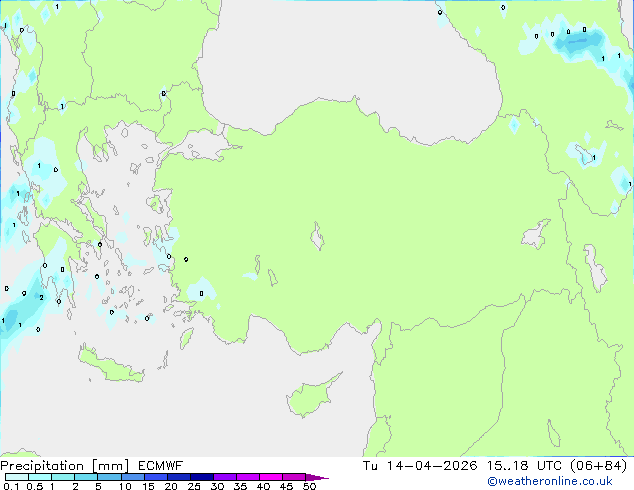
Task: Click the '15..18 UTC' time range text
Action: click(x=524, y=466)
